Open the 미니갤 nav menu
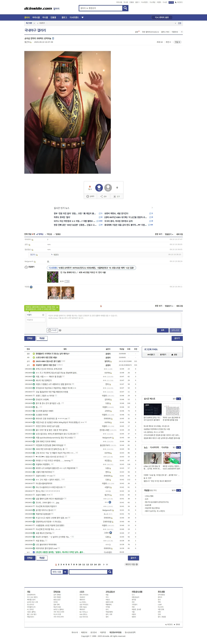Screen dimensions: 207x644 [45, 17]
